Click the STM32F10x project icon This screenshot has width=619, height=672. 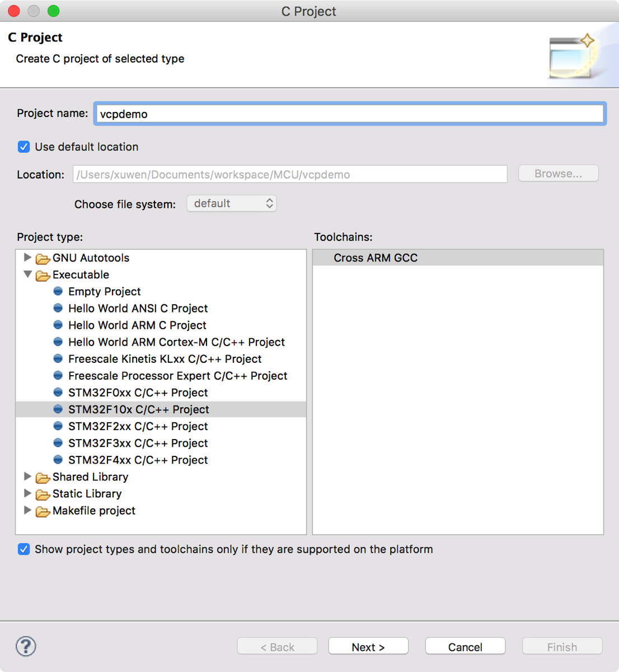point(58,409)
